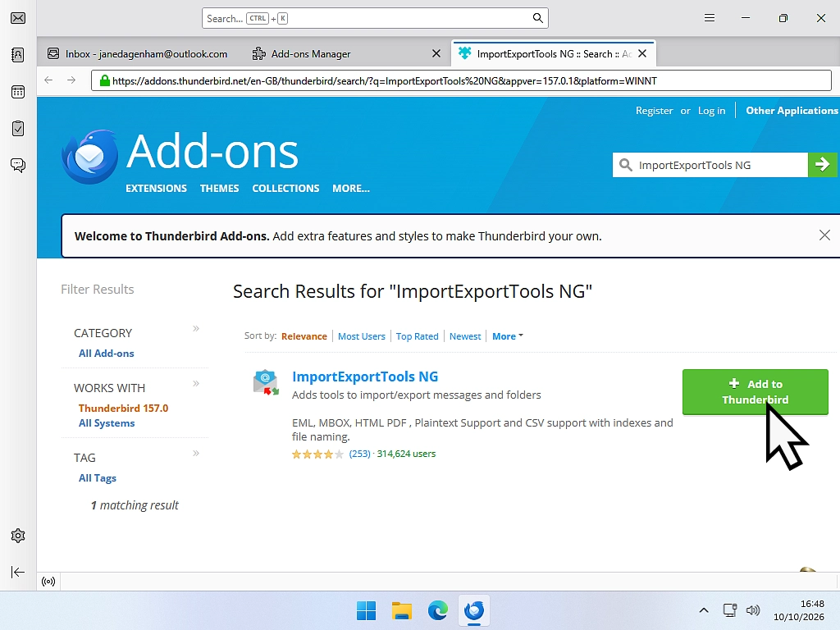Select the All Tags filter

pos(98,478)
